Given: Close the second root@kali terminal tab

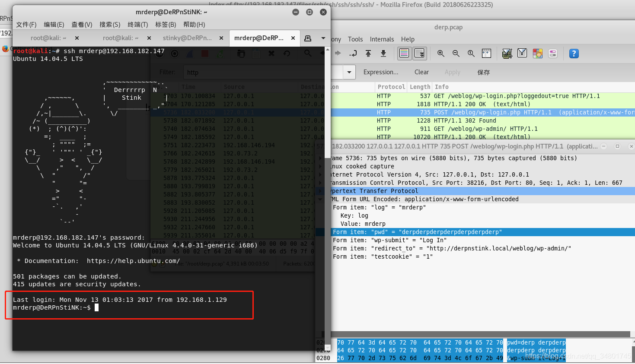Looking at the screenshot, I should point(149,38).
